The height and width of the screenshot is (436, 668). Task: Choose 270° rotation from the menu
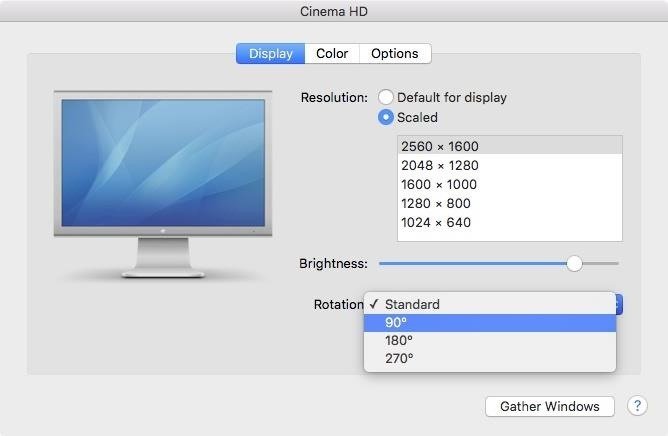tap(490, 358)
